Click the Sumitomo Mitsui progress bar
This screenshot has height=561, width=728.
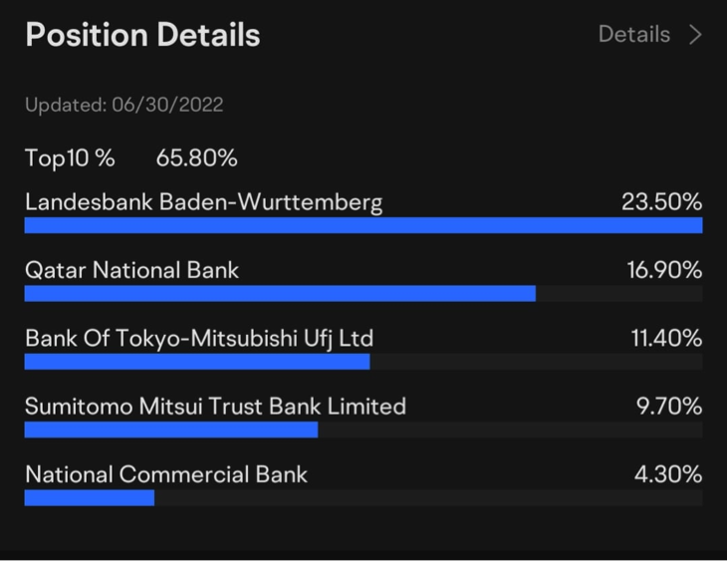click(364, 430)
